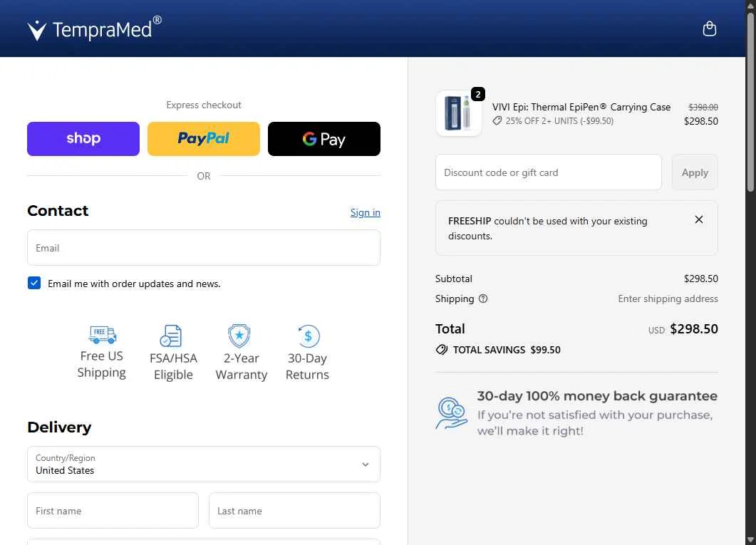Uncheck email me with order updates checkbox

34,283
